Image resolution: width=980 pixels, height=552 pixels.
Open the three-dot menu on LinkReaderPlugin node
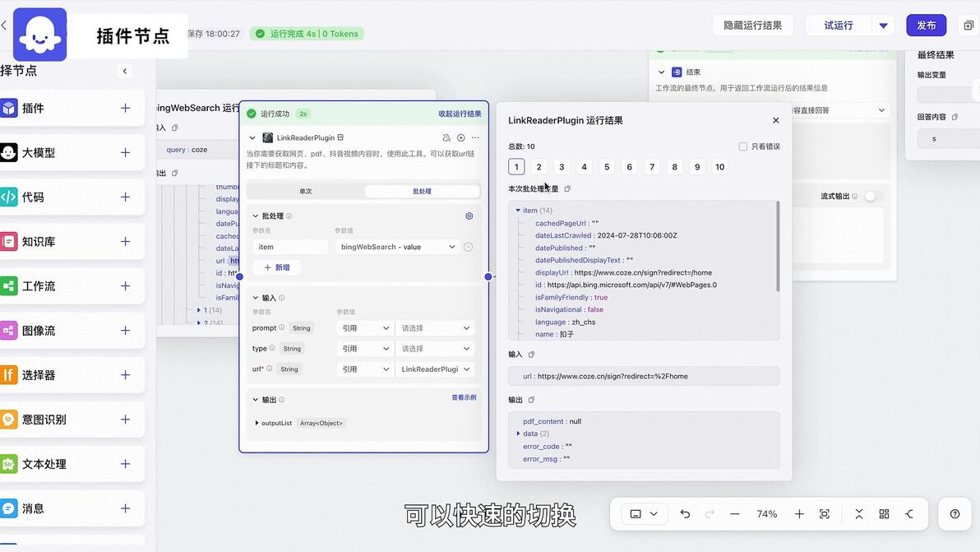point(476,137)
